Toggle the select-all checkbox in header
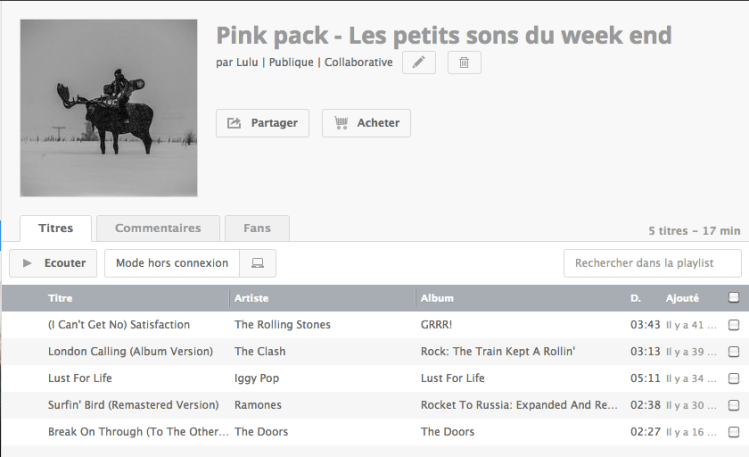 (x=734, y=297)
